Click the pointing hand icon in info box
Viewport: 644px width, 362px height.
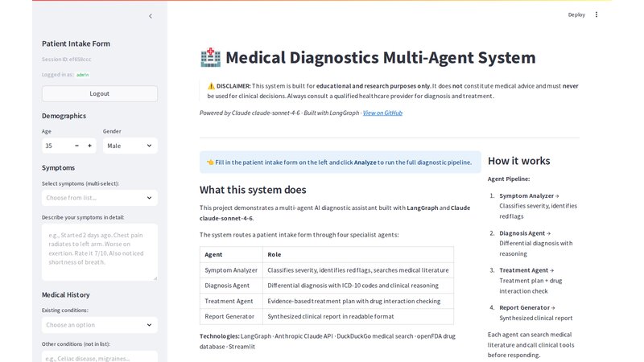pos(210,162)
